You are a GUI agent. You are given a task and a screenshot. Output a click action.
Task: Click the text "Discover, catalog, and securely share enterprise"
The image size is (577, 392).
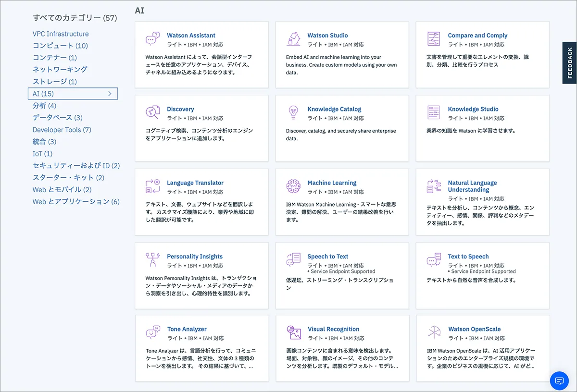coord(341,131)
